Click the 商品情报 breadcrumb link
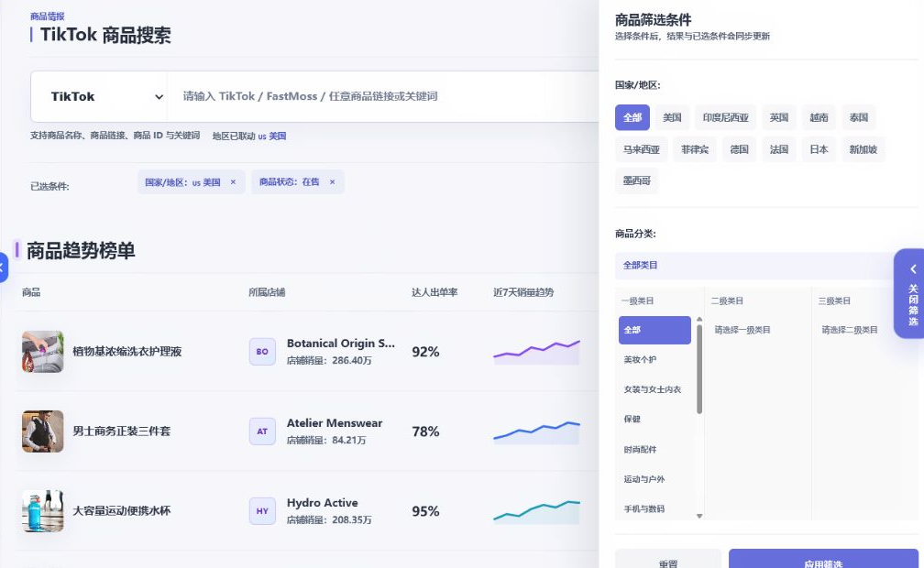 [x=47, y=16]
